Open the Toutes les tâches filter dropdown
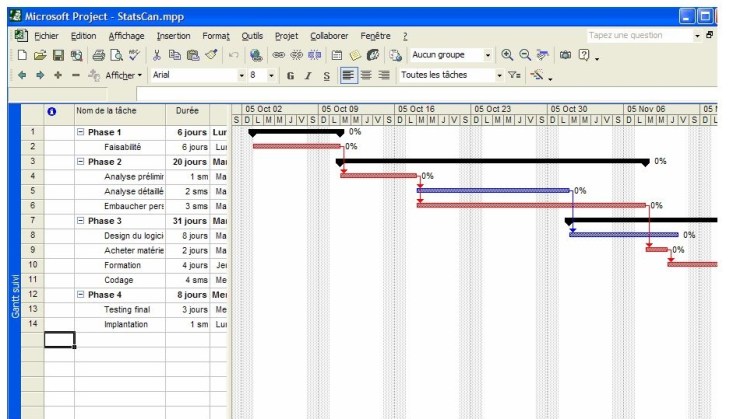 click(x=499, y=75)
